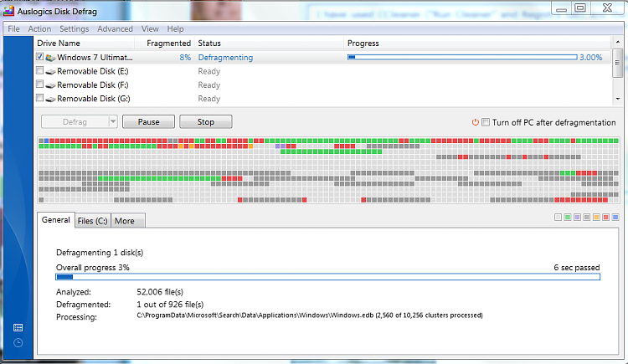Tick the Removable Disk (F:) checkbox
This screenshot has width=628, height=364.
(39, 84)
